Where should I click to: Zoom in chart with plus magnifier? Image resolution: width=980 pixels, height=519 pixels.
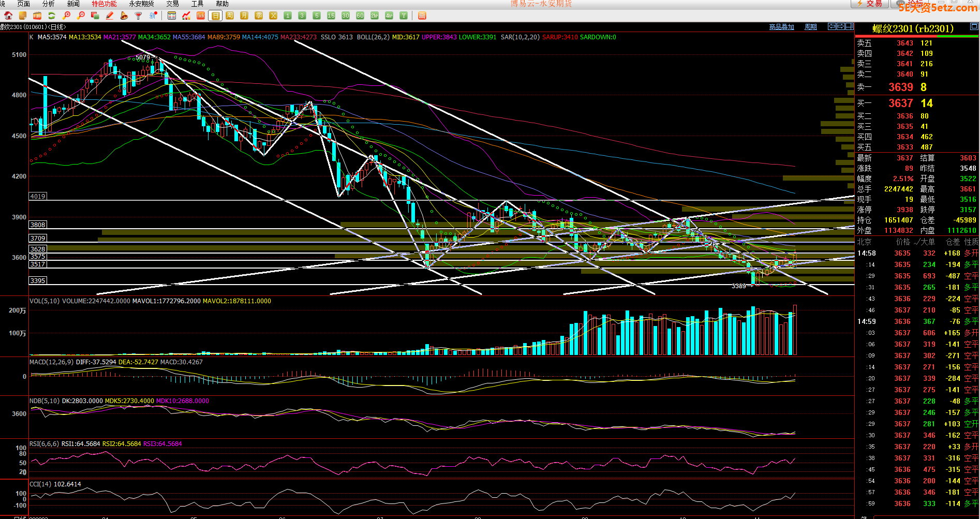(66, 16)
